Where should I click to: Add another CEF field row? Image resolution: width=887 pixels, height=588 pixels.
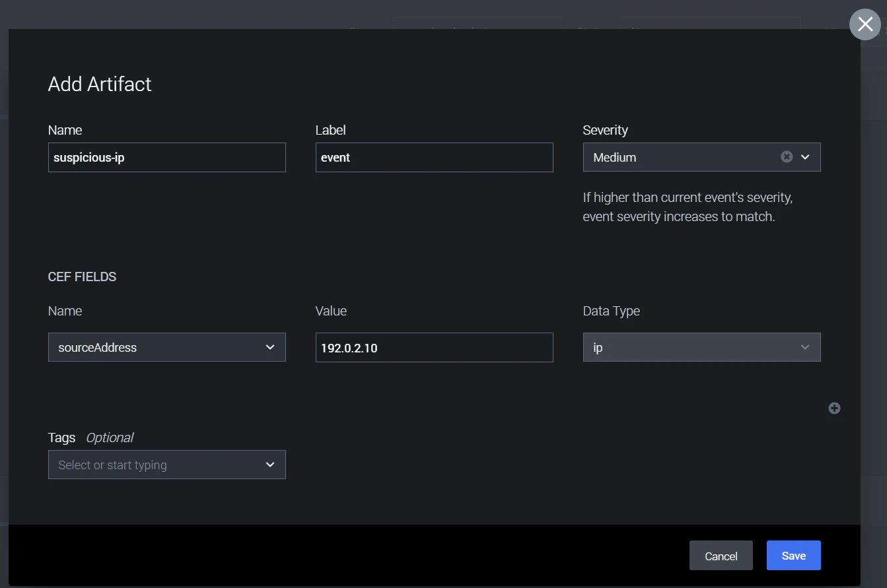834,408
